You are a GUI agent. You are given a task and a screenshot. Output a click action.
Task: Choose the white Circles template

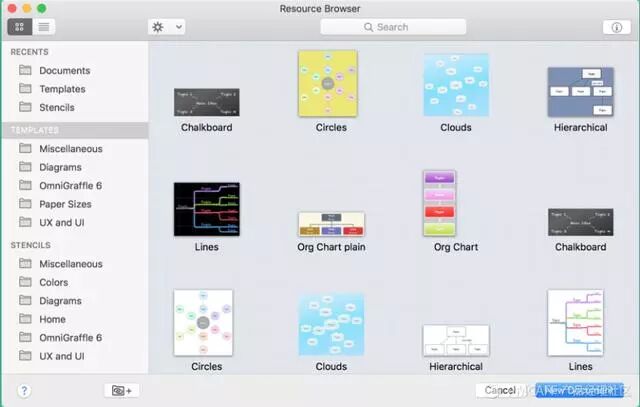coord(203,323)
